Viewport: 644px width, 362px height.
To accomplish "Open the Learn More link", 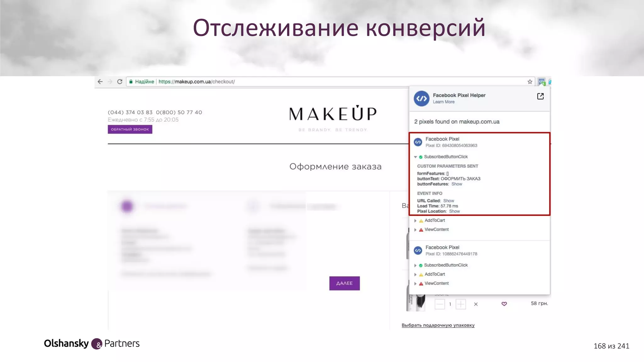I will pos(443,102).
